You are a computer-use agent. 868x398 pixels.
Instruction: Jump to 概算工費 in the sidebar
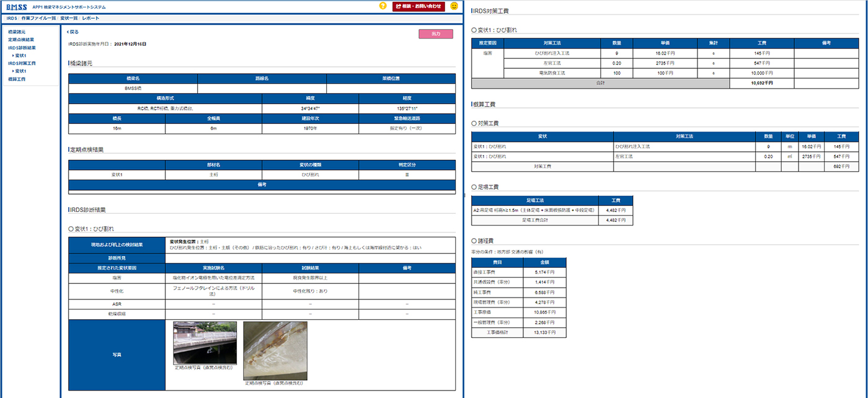[17, 79]
